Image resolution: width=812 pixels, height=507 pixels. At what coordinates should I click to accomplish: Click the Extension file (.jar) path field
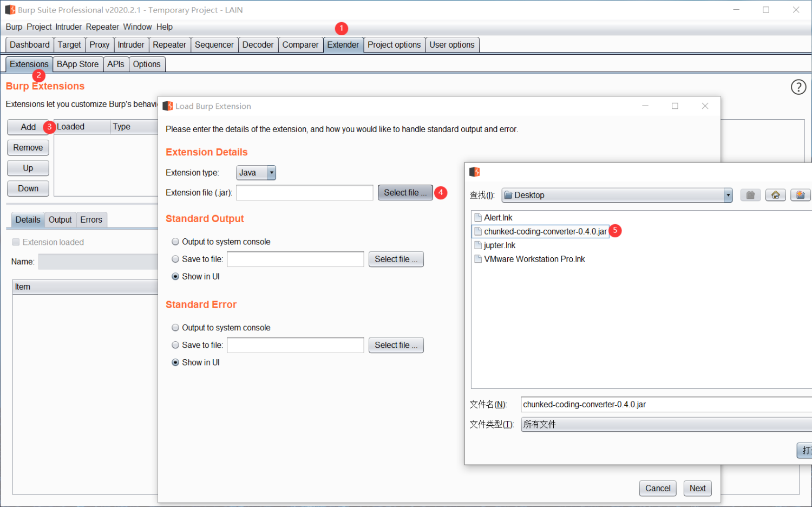click(x=305, y=192)
